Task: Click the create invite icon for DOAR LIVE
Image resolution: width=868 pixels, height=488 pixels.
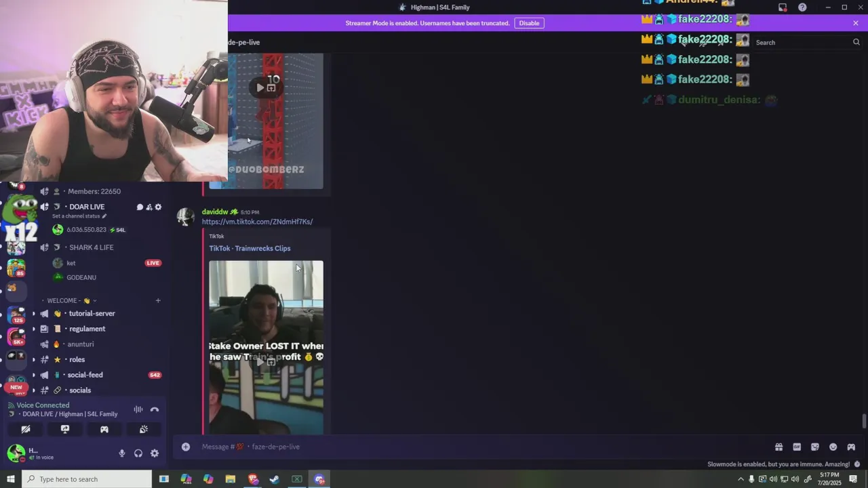Action: point(149,207)
